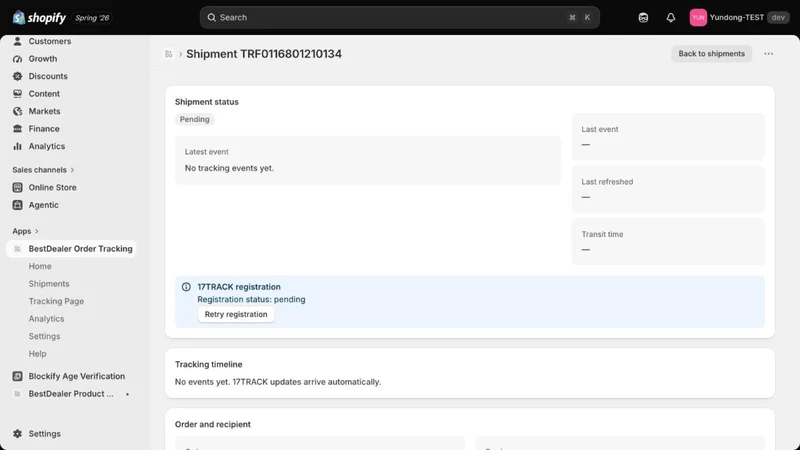The image size is (800, 450).
Task: Click the Finance bank icon
Action: coord(17,129)
